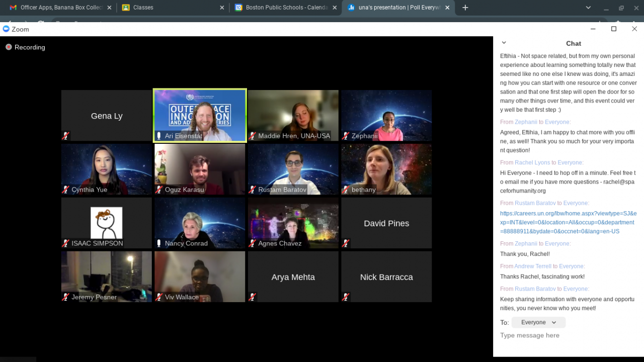This screenshot has height=362, width=644.
Task: Click muted mic icon on Nick Barracca tile
Action: click(x=346, y=297)
